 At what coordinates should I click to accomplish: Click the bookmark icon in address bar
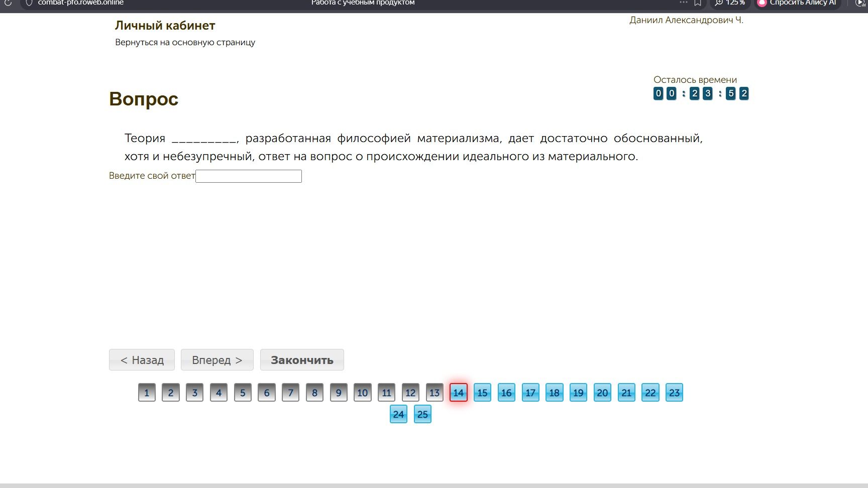698,3
